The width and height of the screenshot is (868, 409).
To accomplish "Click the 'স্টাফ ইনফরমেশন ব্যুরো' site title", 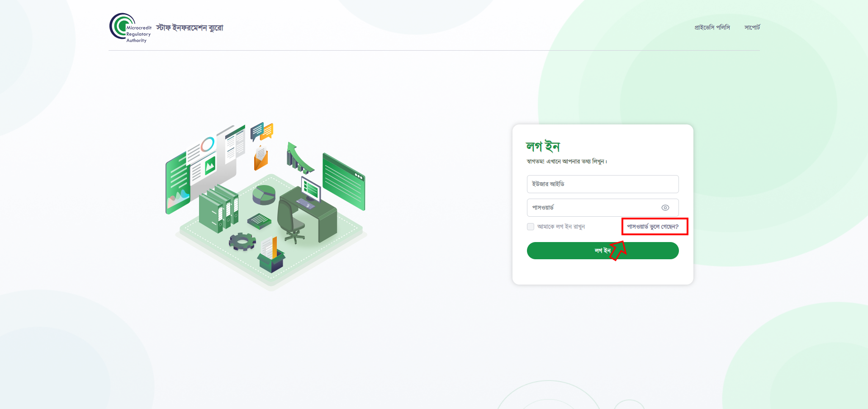I will pos(190,28).
